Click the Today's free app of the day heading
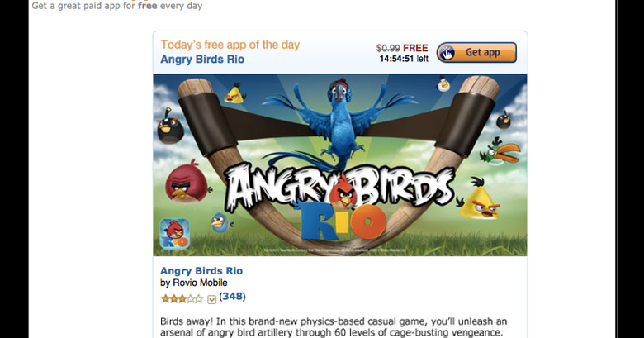Image resolution: width=644 pixels, height=338 pixels. pyautogui.click(x=230, y=45)
